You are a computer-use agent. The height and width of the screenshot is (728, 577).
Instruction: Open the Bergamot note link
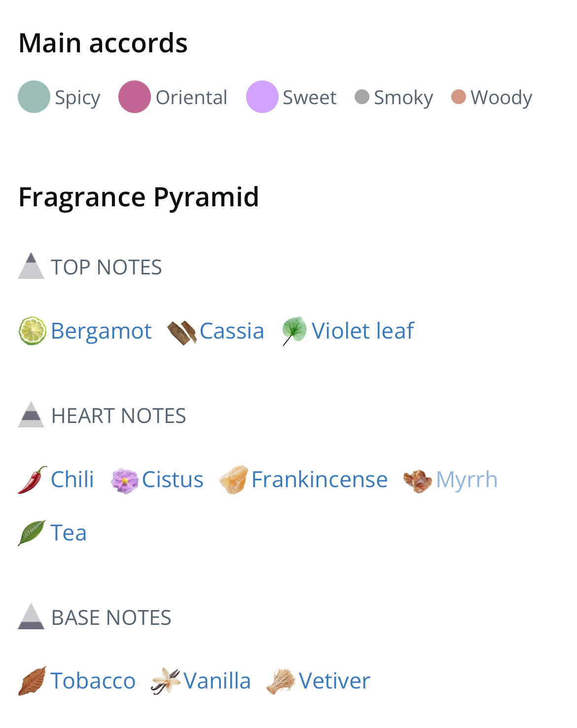click(101, 331)
